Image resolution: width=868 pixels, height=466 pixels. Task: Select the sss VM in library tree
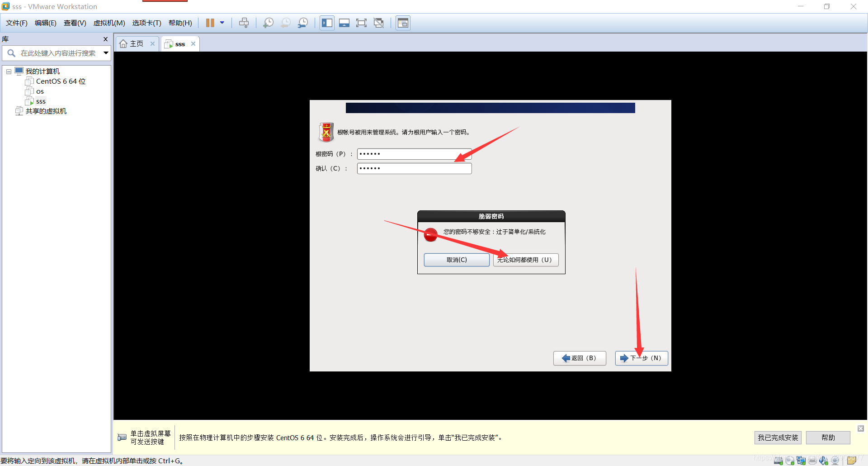pos(41,101)
